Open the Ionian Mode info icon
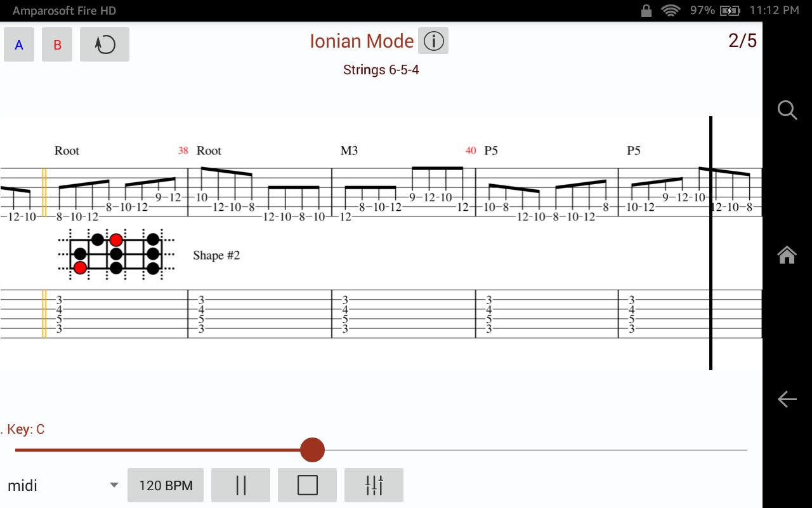This screenshot has height=508, width=812. pyautogui.click(x=433, y=41)
